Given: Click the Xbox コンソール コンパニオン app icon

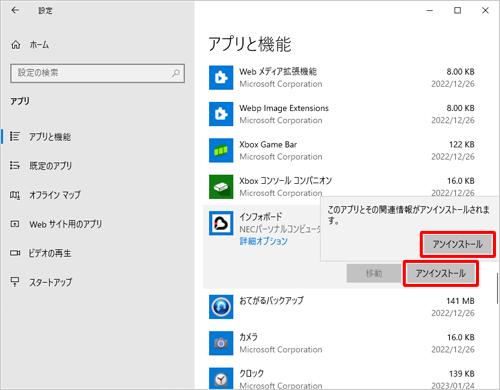Looking at the screenshot, I should click(221, 187).
